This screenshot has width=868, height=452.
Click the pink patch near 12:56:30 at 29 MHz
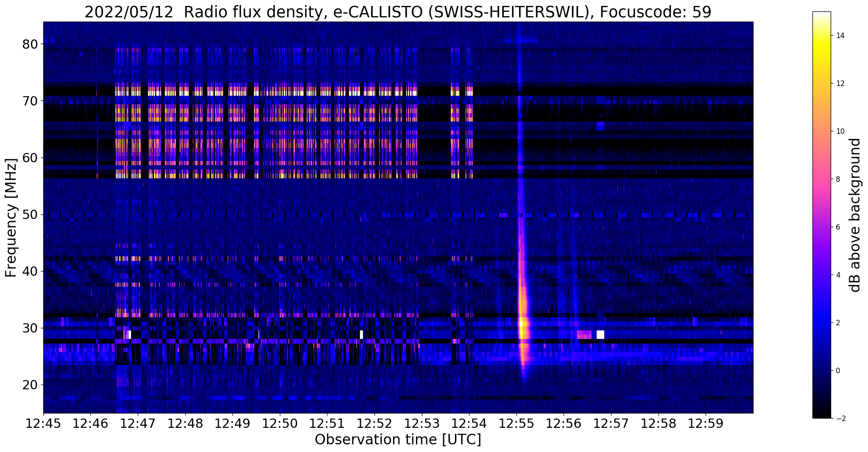tap(584, 335)
